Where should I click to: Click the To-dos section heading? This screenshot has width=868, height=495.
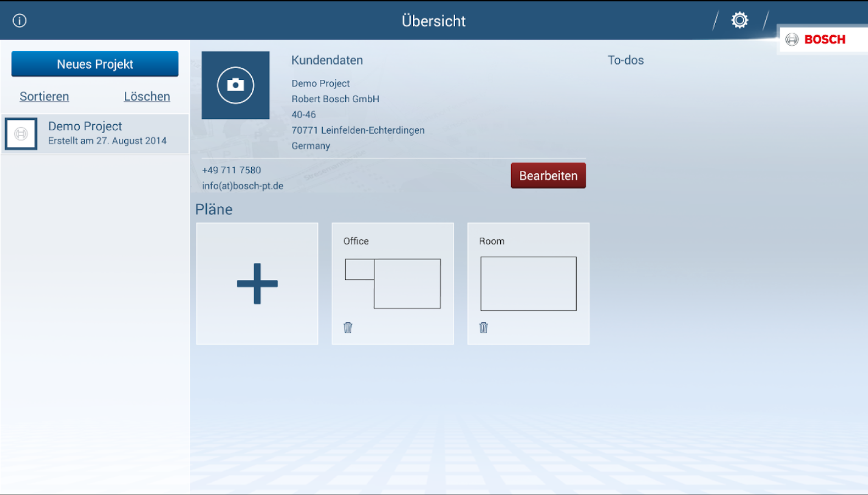point(626,61)
